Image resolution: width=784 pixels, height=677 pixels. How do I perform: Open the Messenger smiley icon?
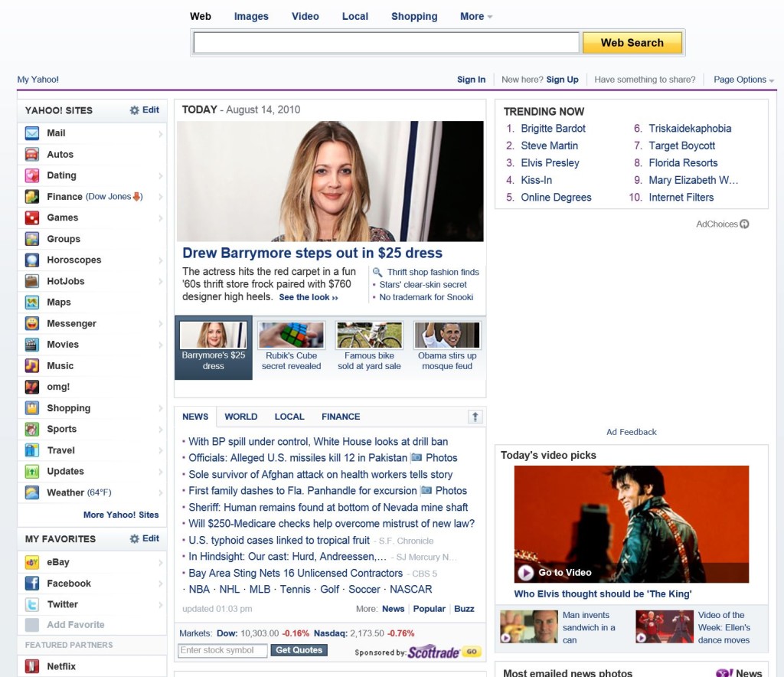coord(32,324)
